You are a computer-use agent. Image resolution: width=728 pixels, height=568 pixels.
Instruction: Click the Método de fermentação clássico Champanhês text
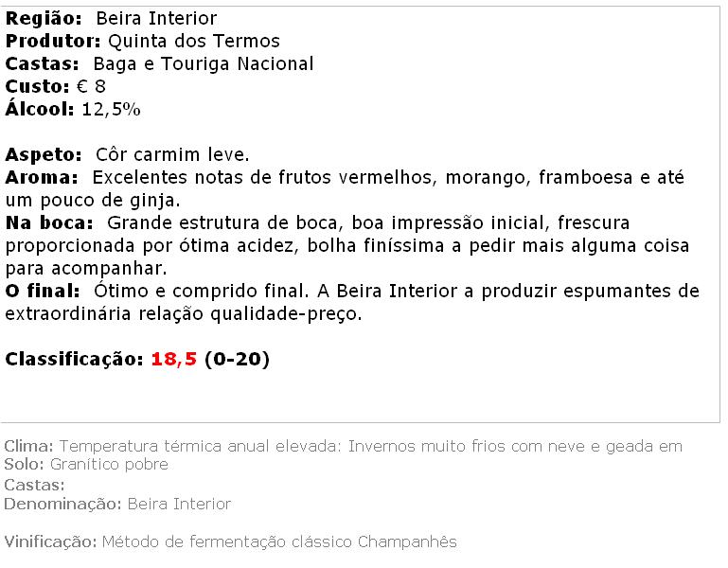[x=279, y=542]
